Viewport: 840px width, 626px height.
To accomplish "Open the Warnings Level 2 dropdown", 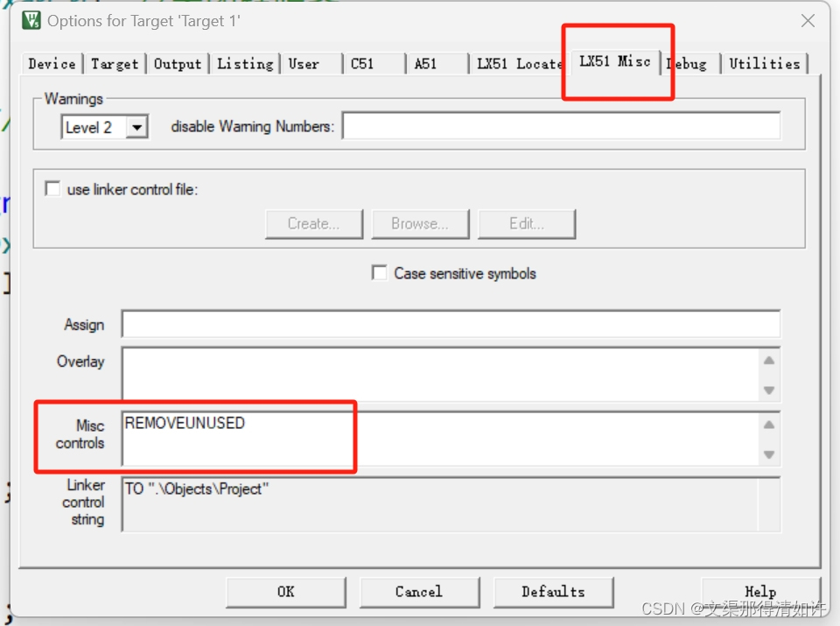I will (x=137, y=128).
